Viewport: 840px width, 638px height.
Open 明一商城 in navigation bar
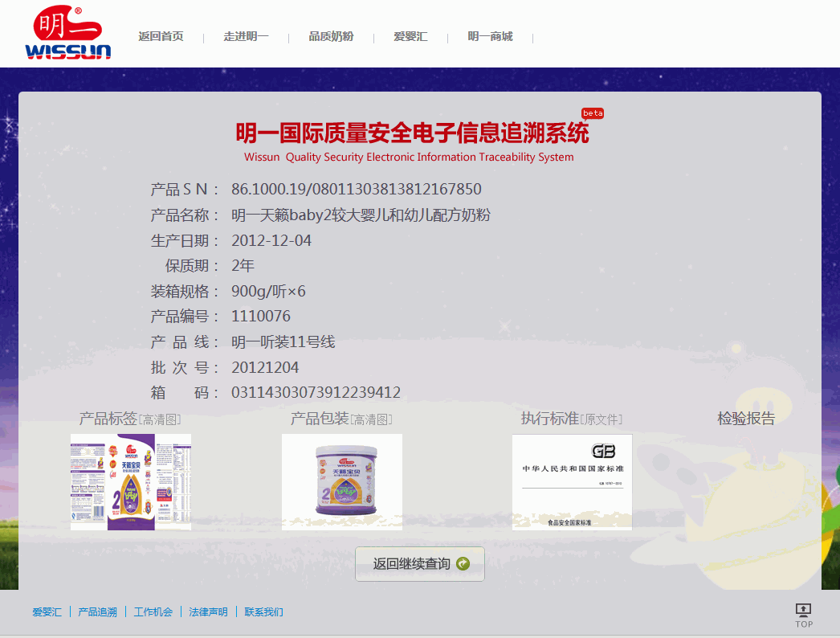tap(490, 36)
